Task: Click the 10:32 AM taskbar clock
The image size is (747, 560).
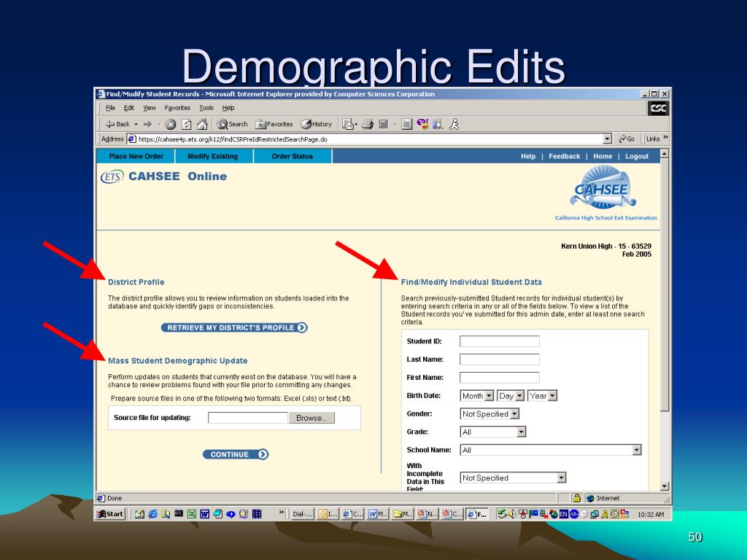Action: tap(650, 514)
